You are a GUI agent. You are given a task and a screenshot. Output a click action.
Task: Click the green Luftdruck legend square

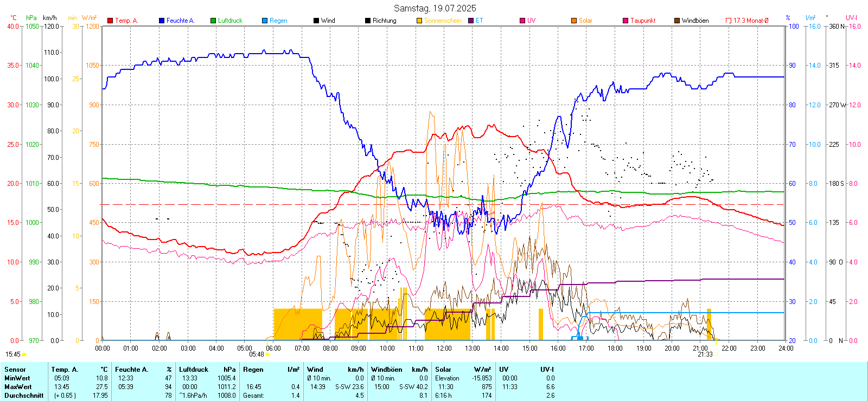point(213,21)
